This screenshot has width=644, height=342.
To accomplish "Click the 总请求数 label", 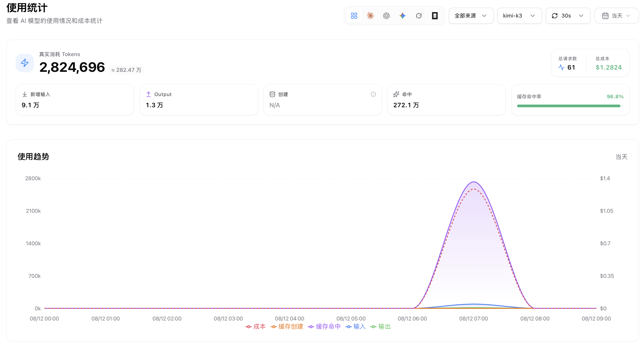I will pyautogui.click(x=567, y=59).
